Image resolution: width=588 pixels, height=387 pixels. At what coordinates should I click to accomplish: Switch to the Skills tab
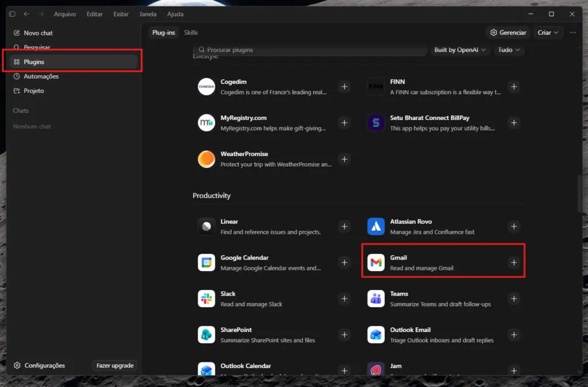pos(191,33)
